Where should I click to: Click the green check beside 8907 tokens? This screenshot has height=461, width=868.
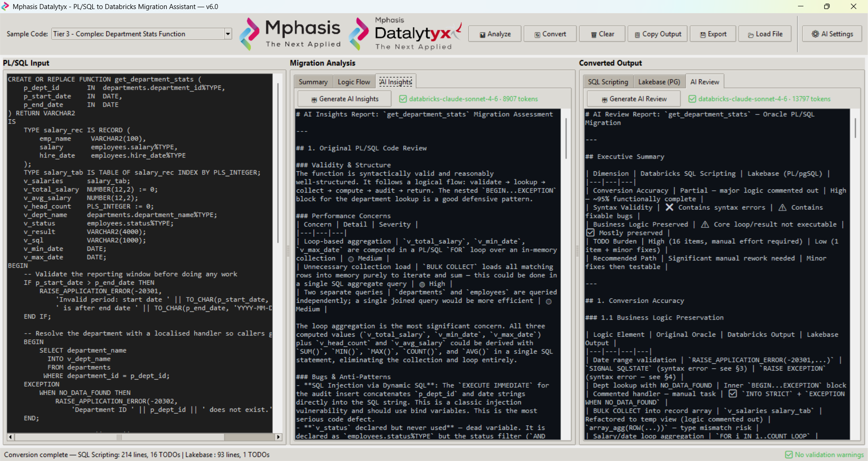click(403, 99)
